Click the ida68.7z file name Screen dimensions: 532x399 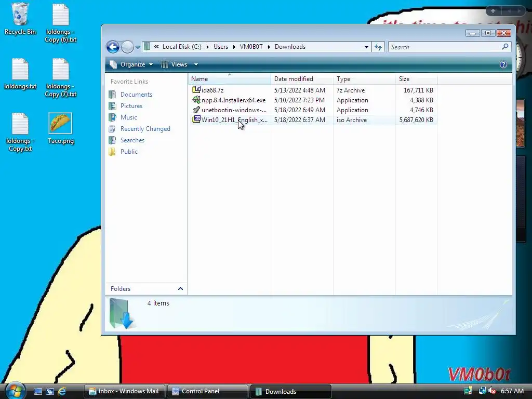(x=212, y=90)
